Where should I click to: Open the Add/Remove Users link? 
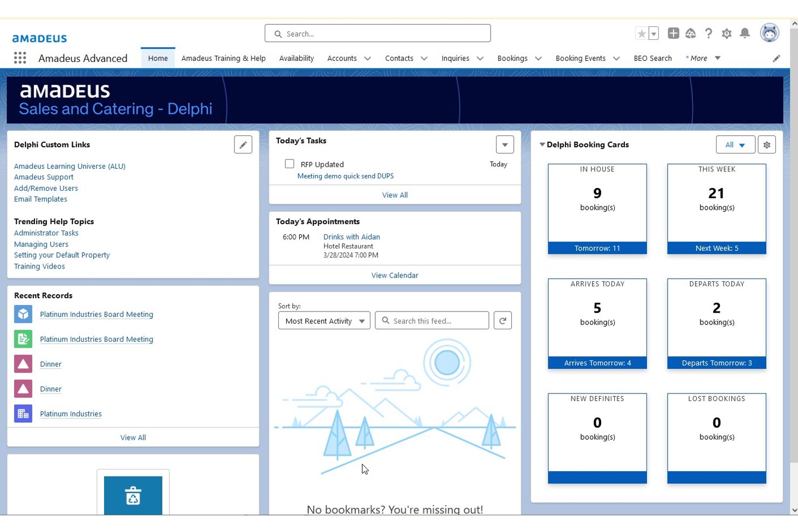coord(46,188)
